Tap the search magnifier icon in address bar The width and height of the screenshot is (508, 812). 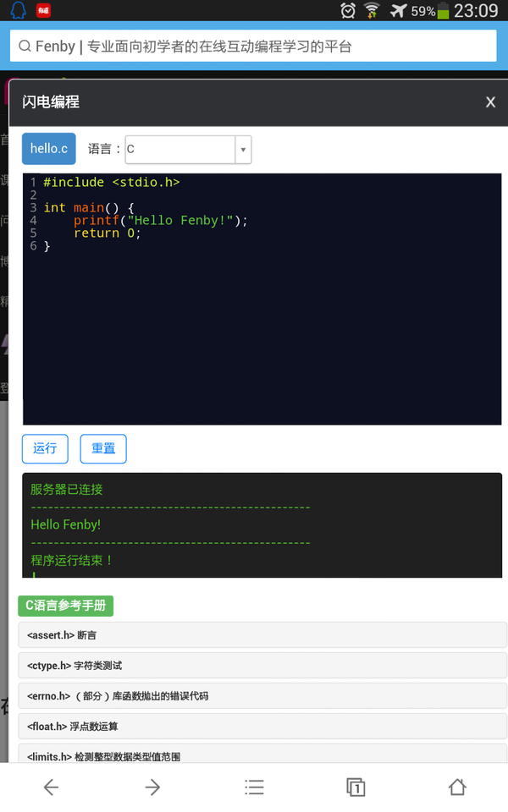[x=25, y=46]
